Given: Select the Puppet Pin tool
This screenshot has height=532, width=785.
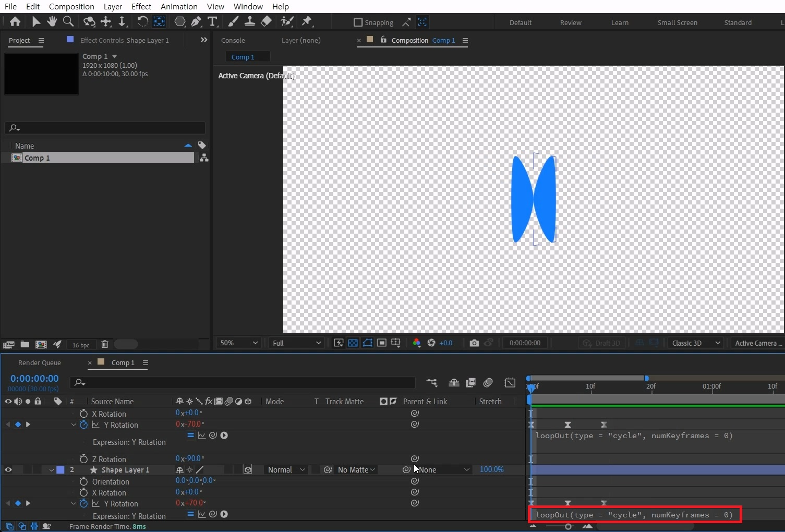Looking at the screenshot, I should 307,21.
